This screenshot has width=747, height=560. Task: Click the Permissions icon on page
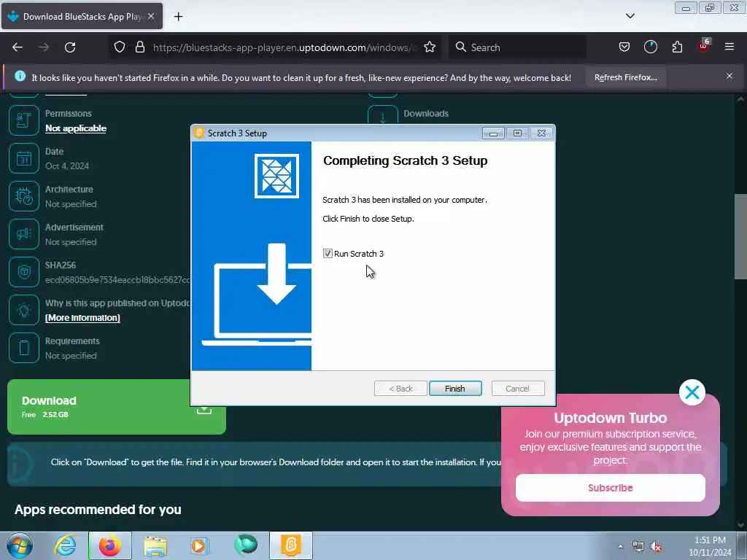[x=24, y=120]
